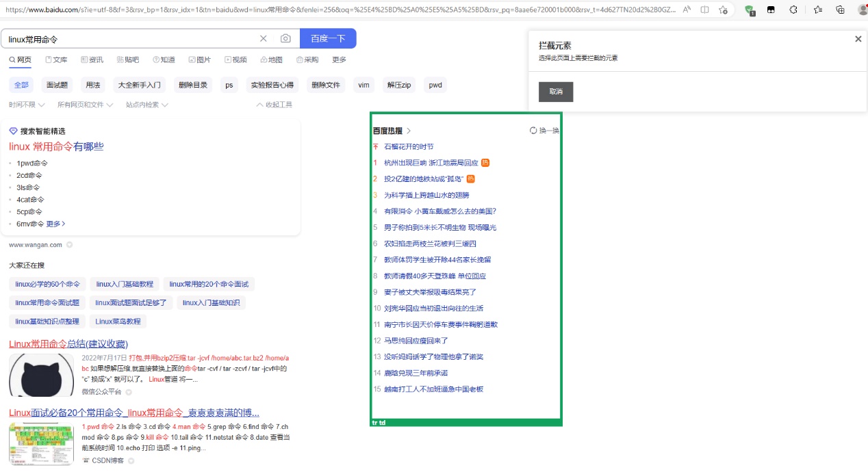The width and height of the screenshot is (868, 472).
Task: Expand 更多 in the smart answer list
Action: [x=55, y=224]
